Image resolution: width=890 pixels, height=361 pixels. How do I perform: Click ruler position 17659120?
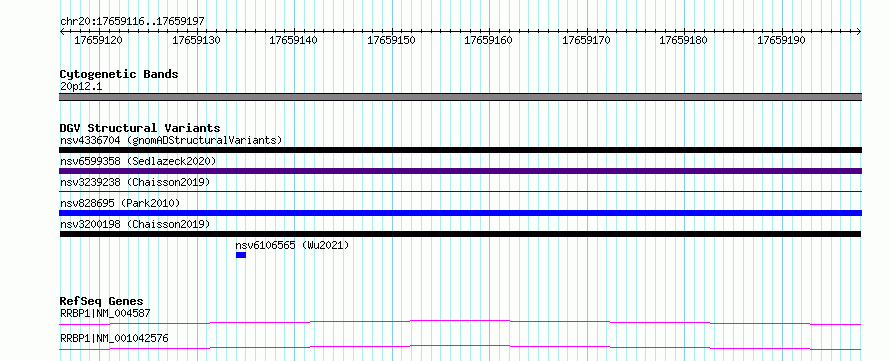point(98,41)
